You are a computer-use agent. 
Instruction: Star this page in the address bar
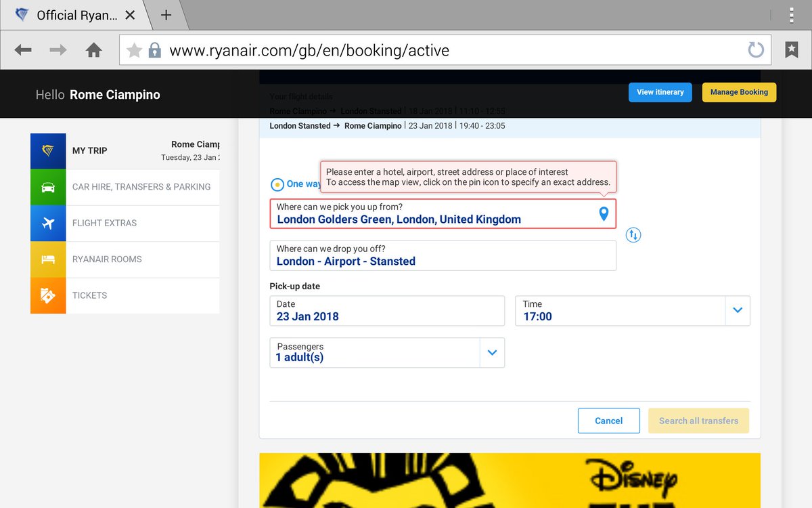click(135, 50)
